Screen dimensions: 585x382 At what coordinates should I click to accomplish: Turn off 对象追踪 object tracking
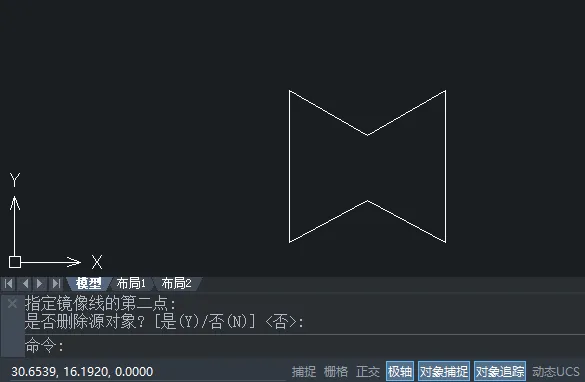(500, 371)
